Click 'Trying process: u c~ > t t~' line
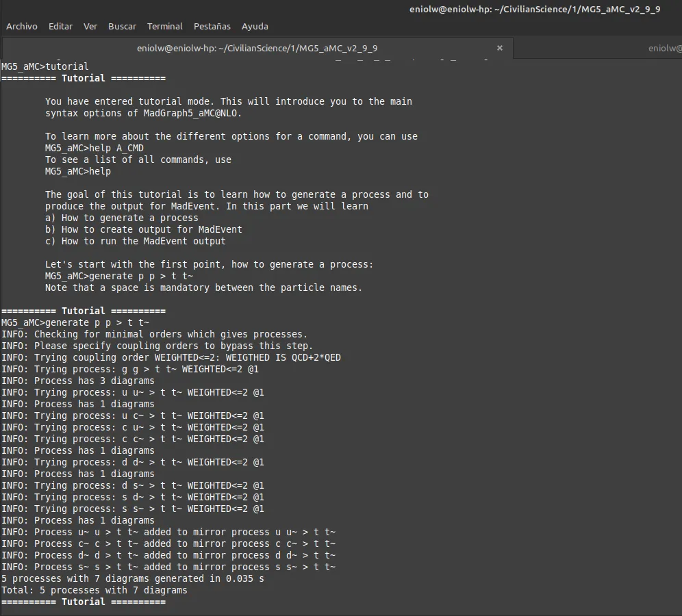The image size is (682, 616). click(133, 416)
